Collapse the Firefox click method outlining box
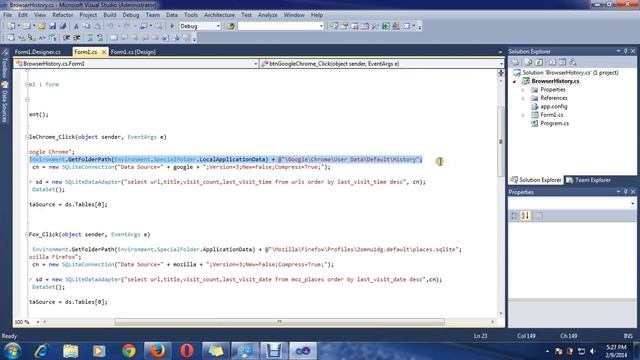The width and height of the screenshot is (640, 360). (x=27, y=235)
